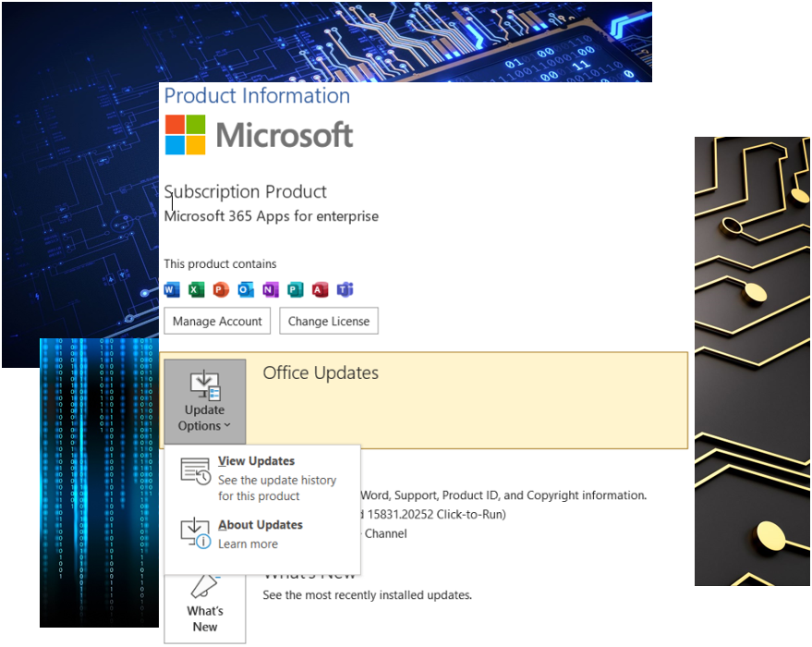812x647 pixels.
Task: Click the Excel app icon
Action: click(x=196, y=289)
